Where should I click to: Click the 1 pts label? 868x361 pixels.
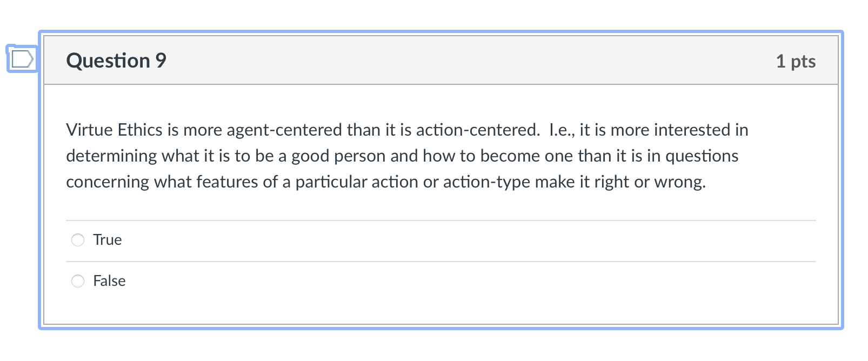(796, 61)
